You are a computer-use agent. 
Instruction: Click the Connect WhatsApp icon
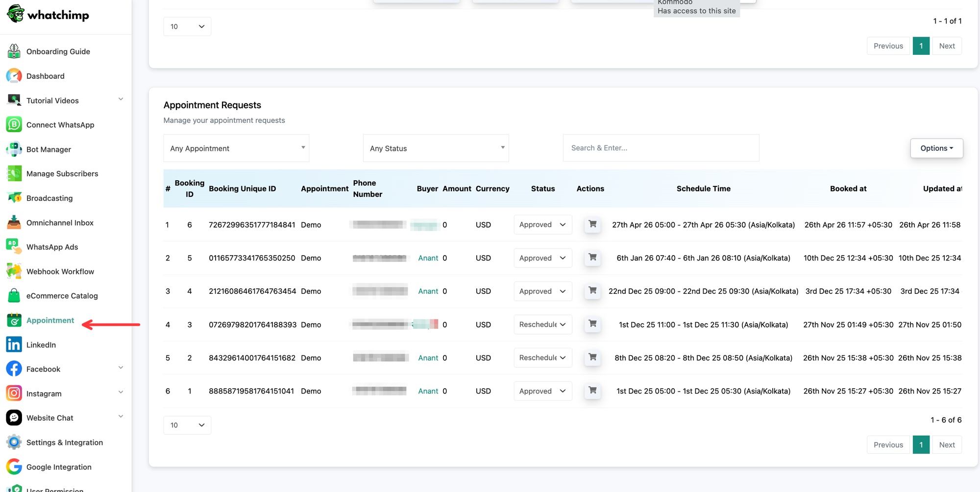point(14,125)
